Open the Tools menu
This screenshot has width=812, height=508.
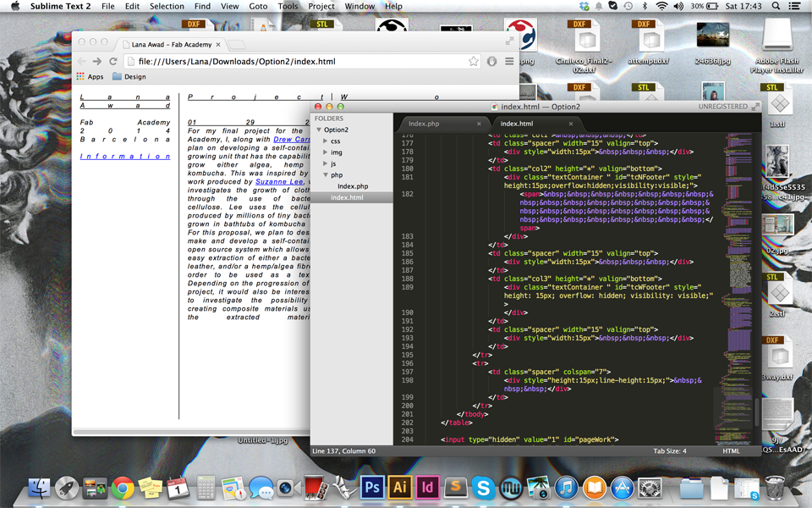pos(288,6)
